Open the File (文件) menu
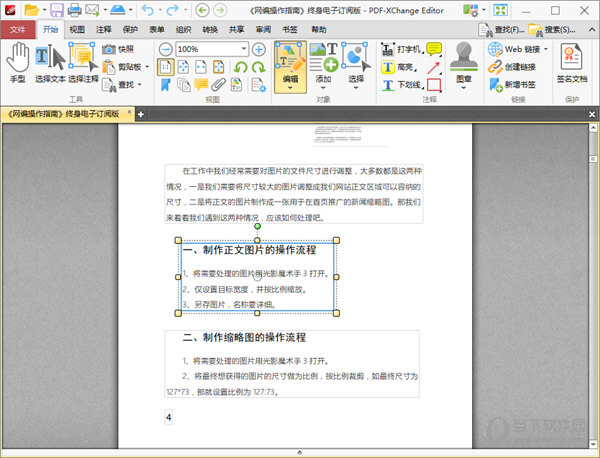The height and width of the screenshot is (458, 600). tap(18, 30)
